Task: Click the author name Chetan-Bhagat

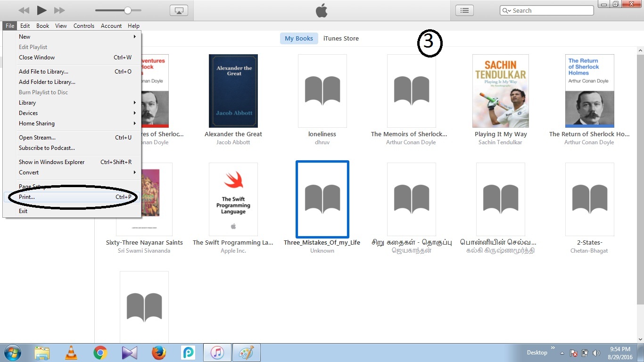Action: (590, 251)
